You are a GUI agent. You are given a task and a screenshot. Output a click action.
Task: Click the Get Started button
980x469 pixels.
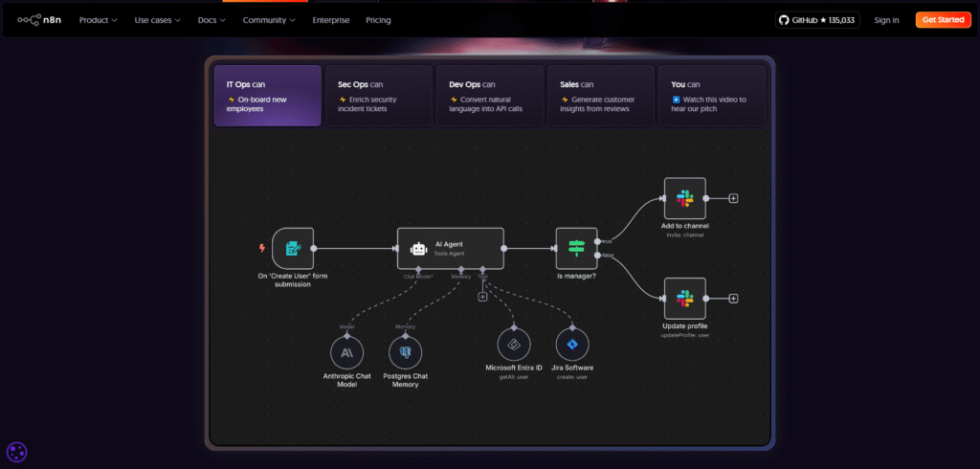pos(943,20)
